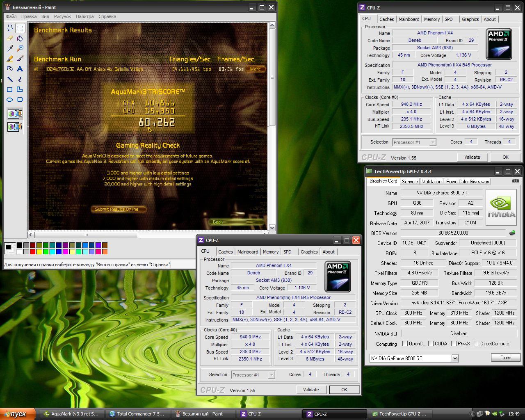Click the Paint window title icon
Screen dimensions: 525x420
(x=8, y=7)
